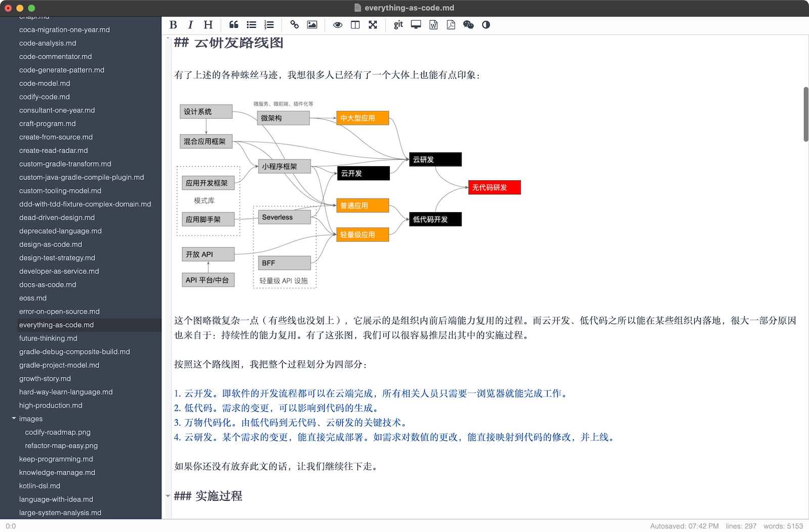Viewport: 809px width, 532px height.
Task: Toggle bold formatting
Action: (x=173, y=24)
